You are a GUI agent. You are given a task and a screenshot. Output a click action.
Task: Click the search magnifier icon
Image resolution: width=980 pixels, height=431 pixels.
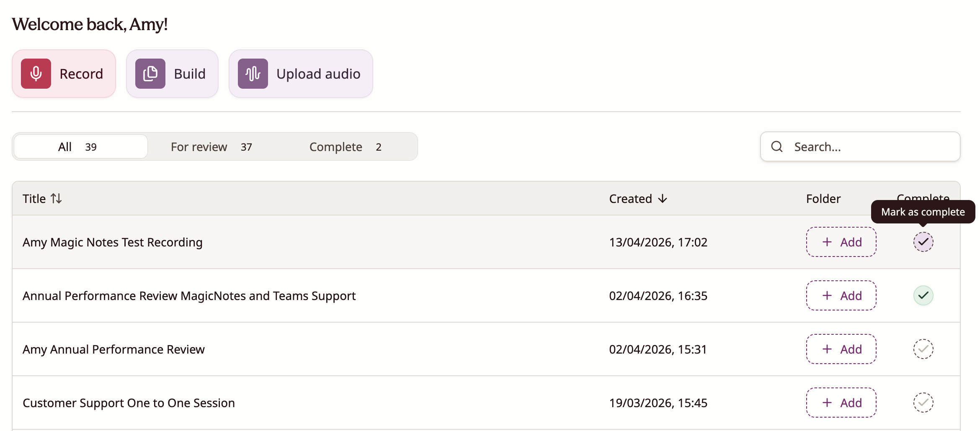(x=777, y=146)
